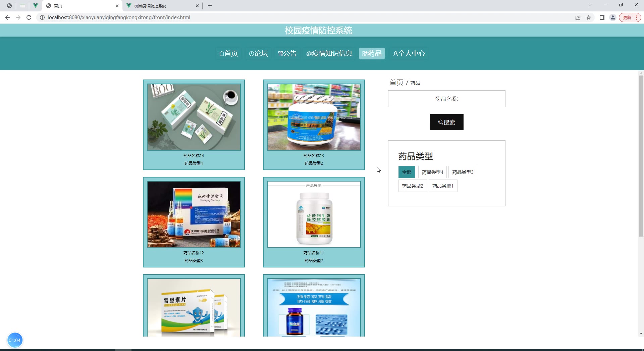644x351 pixels.
Task: Open 疫情知识信息 in the navigation menu
Action: (329, 54)
